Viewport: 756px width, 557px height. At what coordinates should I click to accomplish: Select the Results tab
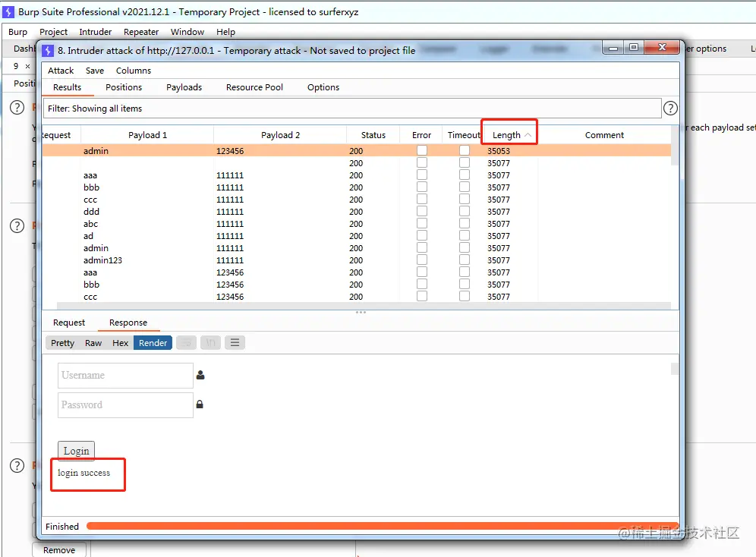coord(67,87)
